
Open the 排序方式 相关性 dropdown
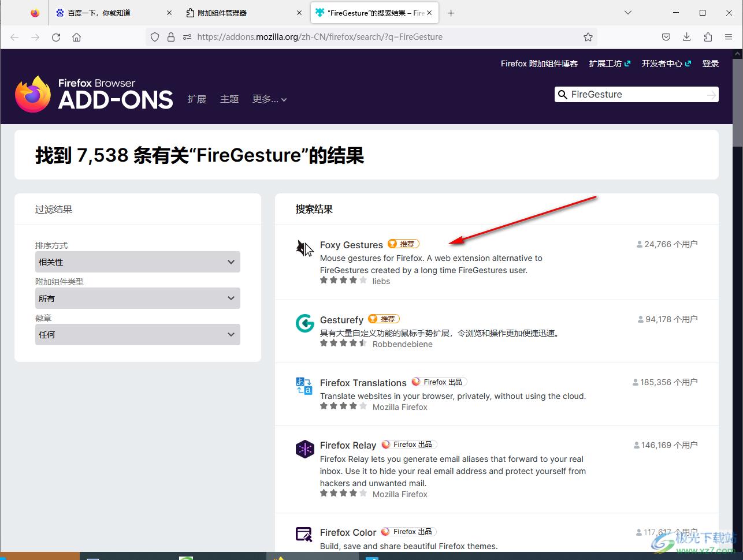pos(138,262)
